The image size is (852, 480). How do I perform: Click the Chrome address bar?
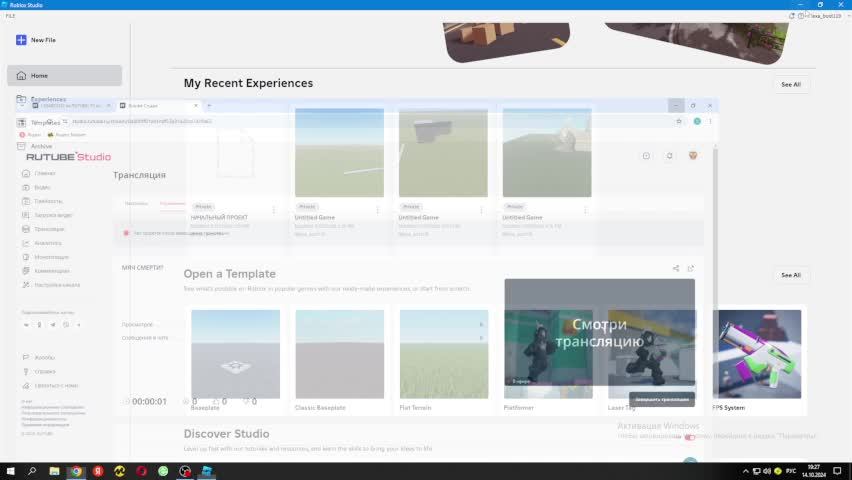pyautogui.click(x=369, y=121)
